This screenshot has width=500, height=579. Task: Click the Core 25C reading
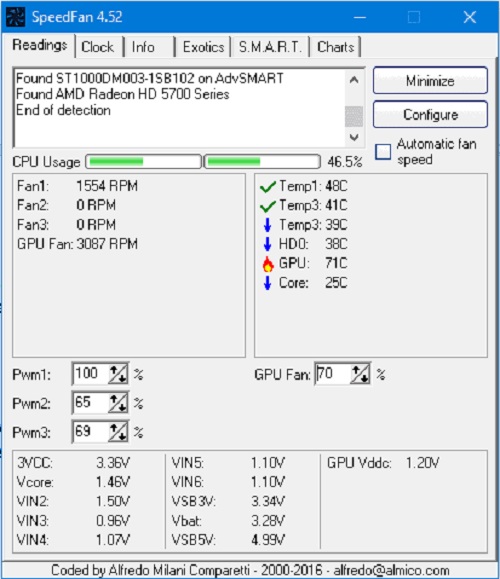313,282
